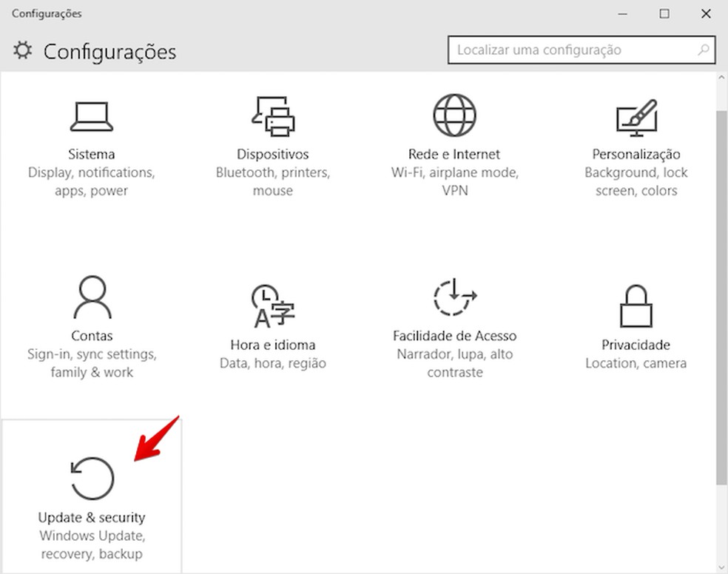Viewport: 728px width, 574px height.
Task: Click the Update & security label
Action: coord(92,517)
